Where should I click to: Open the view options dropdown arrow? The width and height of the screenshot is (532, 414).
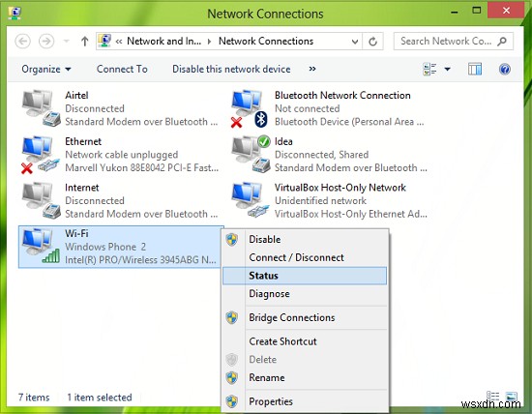[448, 70]
